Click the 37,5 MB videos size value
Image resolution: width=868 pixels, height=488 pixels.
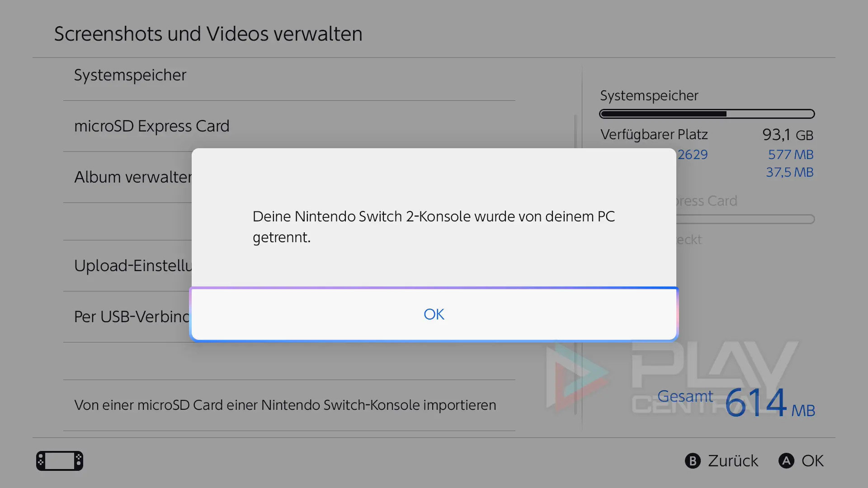789,172
